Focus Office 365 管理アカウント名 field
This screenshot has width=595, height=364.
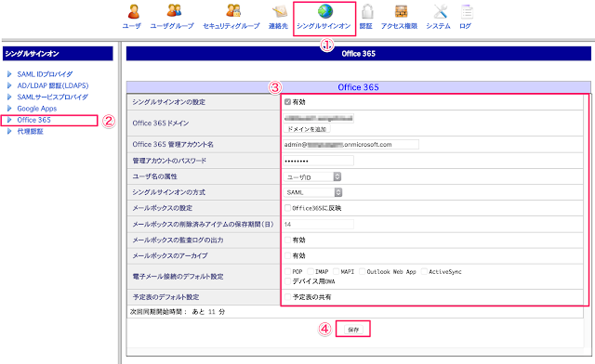pyautogui.click(x=351, y=145)
